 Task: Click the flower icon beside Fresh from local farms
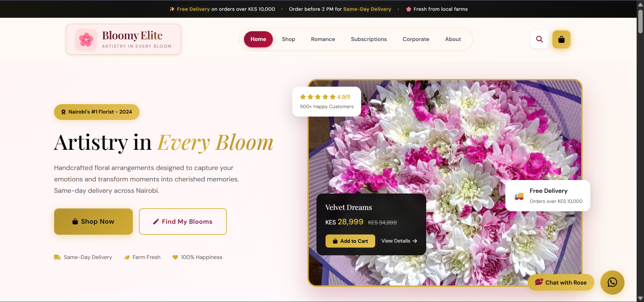click(408, 9)
